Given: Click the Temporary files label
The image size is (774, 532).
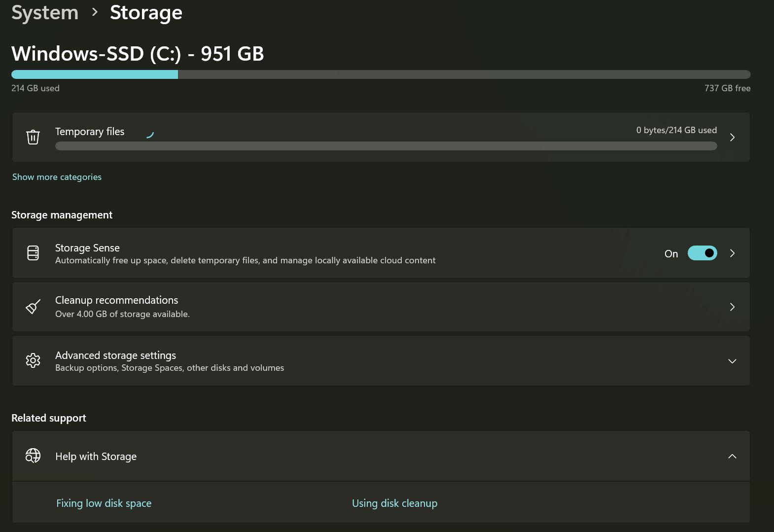Looking at the screenshot, I should (x=90, y=132).
